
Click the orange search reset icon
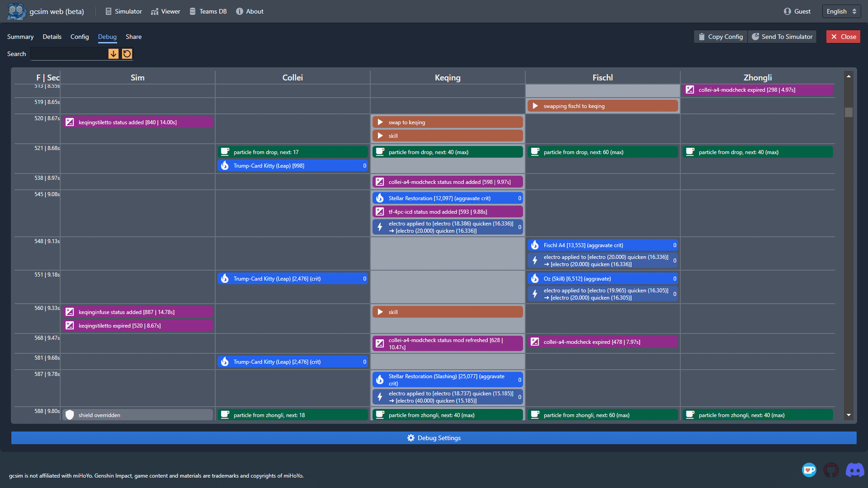(127, 54)
